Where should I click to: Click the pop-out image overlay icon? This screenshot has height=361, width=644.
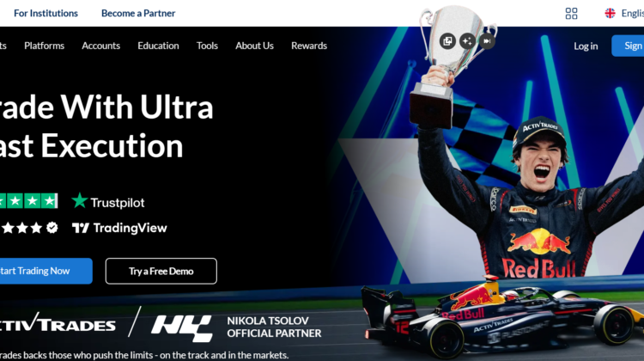tap(447, 41)
